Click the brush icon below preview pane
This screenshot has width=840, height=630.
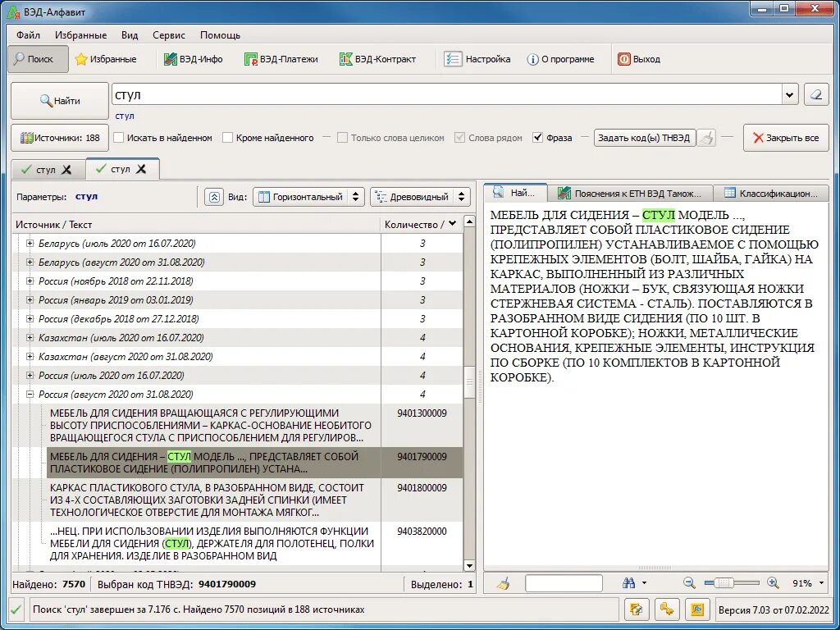503,583
